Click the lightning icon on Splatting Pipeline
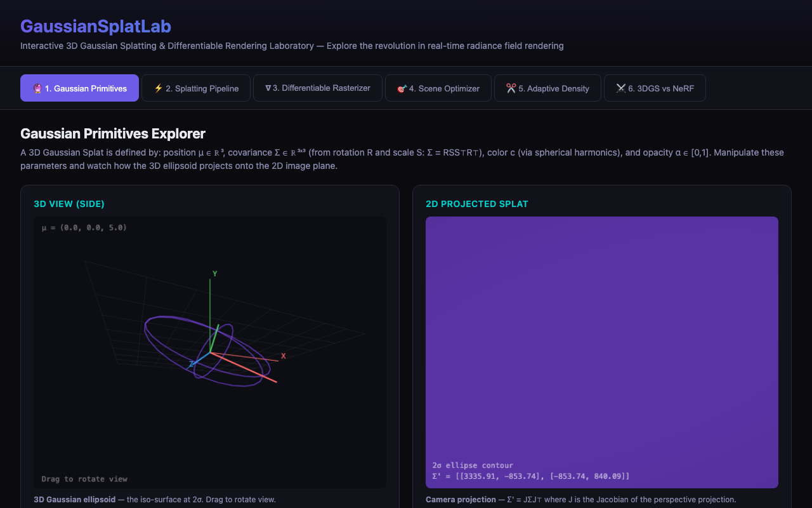 159,88
